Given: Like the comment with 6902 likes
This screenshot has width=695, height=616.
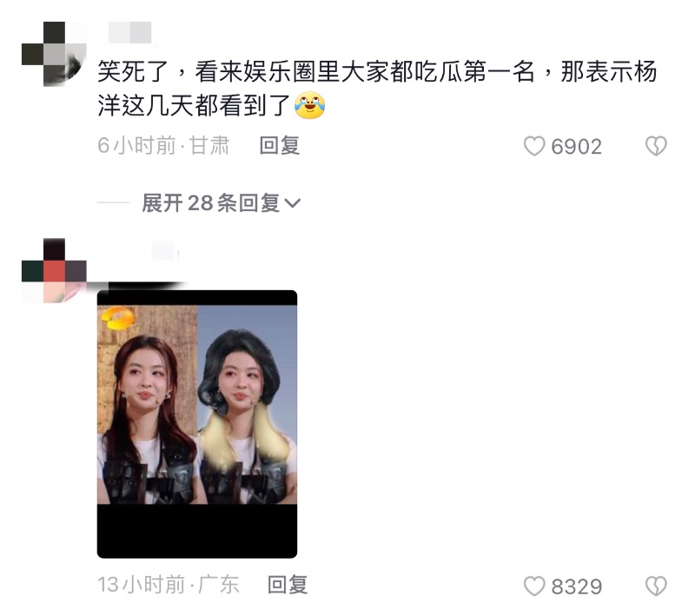Looking at the screenshot, I should click(x=534, y=146).
